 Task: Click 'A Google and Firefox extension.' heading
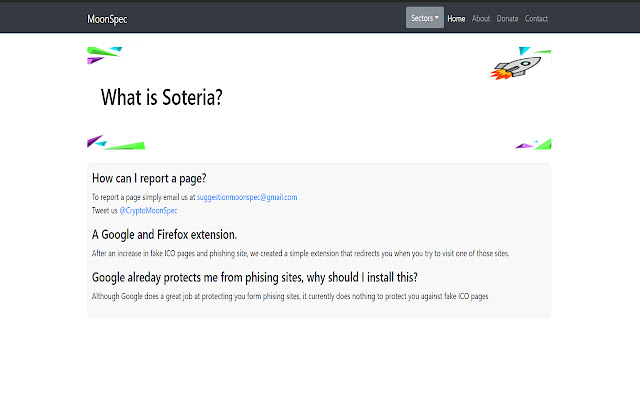pos(164,235)
